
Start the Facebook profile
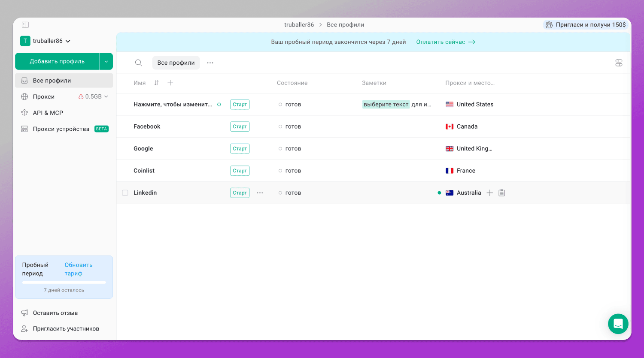tap(240, 126)
